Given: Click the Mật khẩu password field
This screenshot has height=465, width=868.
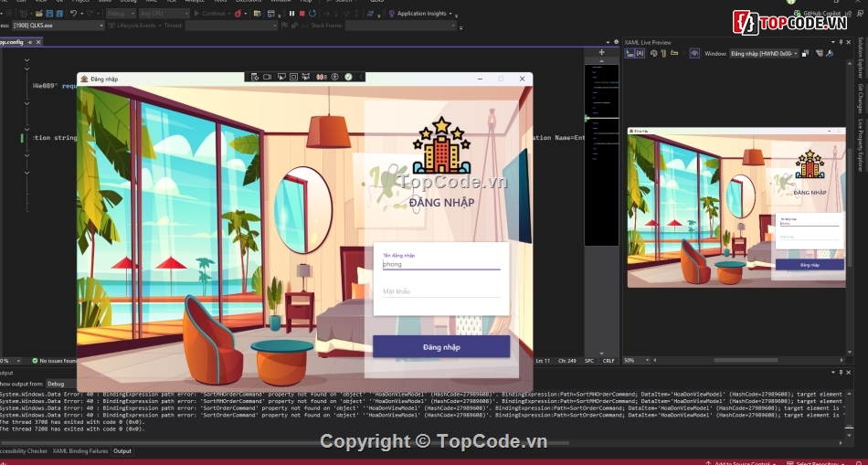Looking at the screenshot, I should pyautogui.click(x=441, y=291).
